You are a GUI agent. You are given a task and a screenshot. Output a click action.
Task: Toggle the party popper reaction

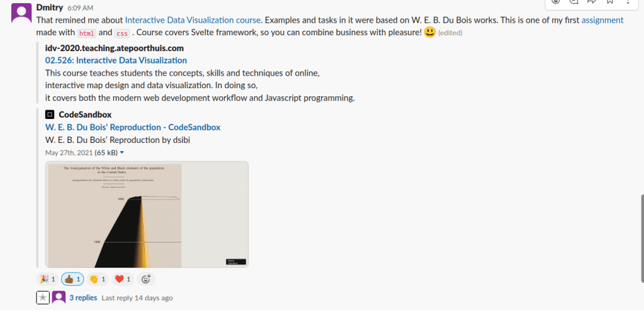point(48,279)
